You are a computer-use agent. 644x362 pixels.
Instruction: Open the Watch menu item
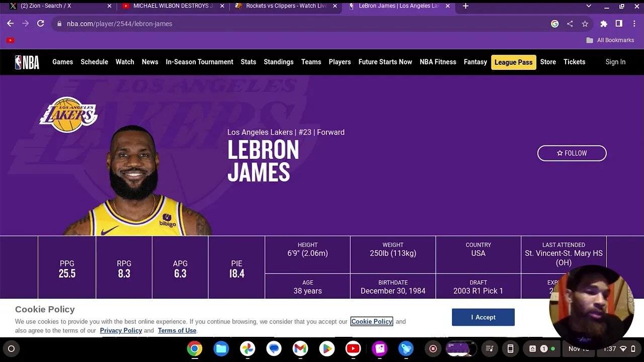point(125,62)
